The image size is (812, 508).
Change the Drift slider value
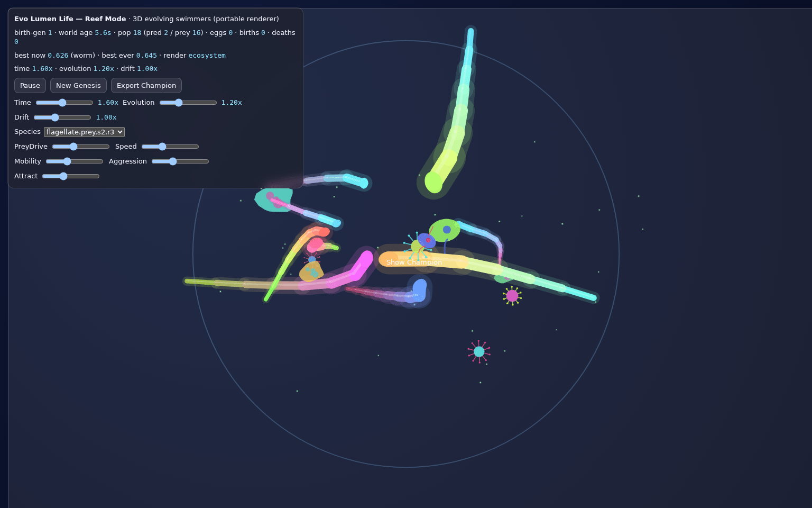tap(62, 117)
